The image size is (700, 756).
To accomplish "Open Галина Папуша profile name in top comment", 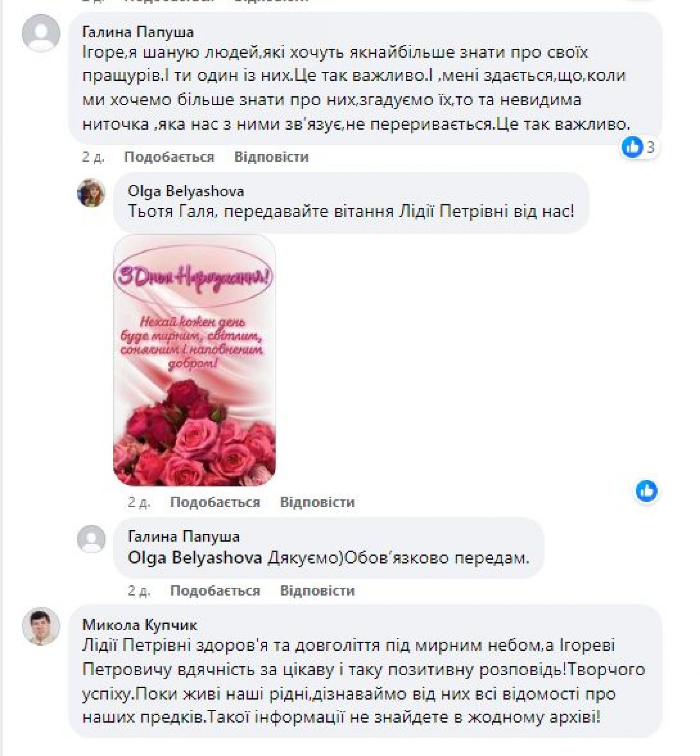I will click(138, 32).
